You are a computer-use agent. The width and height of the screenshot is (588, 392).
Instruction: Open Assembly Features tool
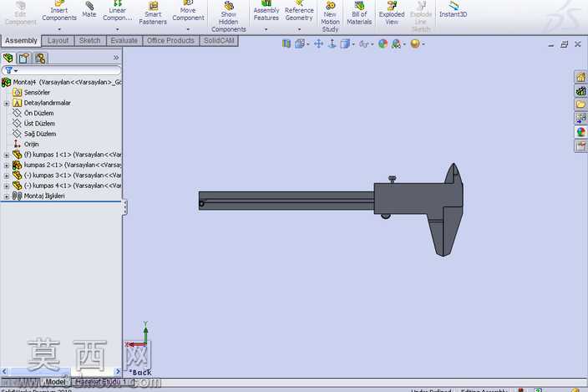pyautogui.click(x=266, y=11)
